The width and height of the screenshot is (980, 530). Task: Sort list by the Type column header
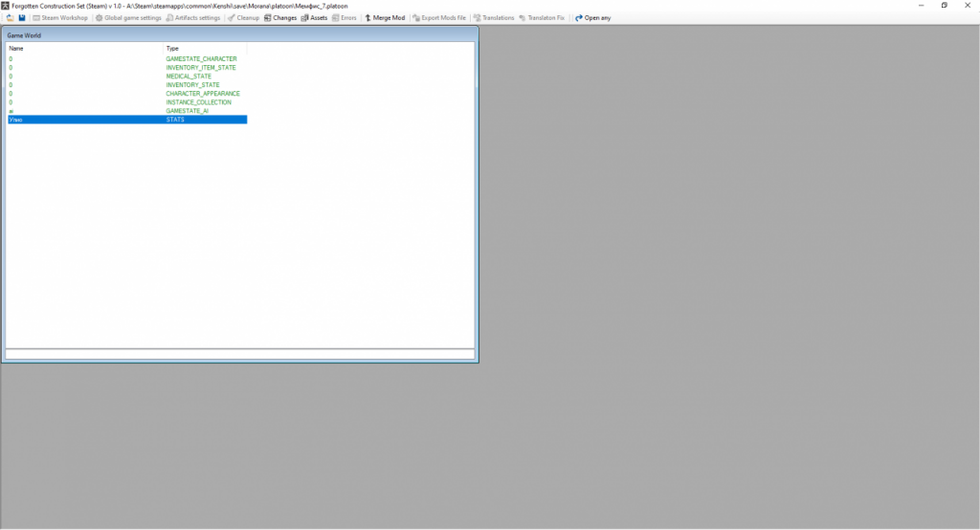(x=205, y=48)
